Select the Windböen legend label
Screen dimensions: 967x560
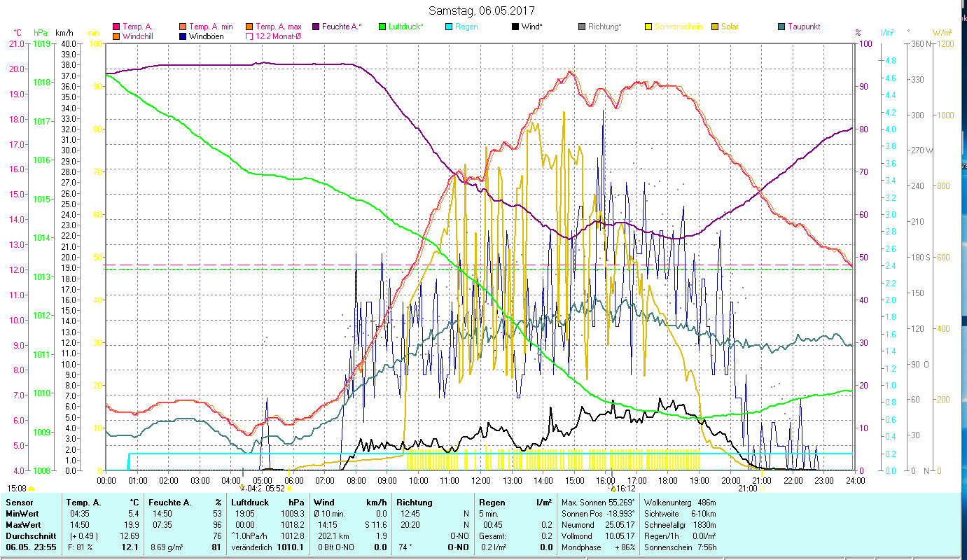207,36
